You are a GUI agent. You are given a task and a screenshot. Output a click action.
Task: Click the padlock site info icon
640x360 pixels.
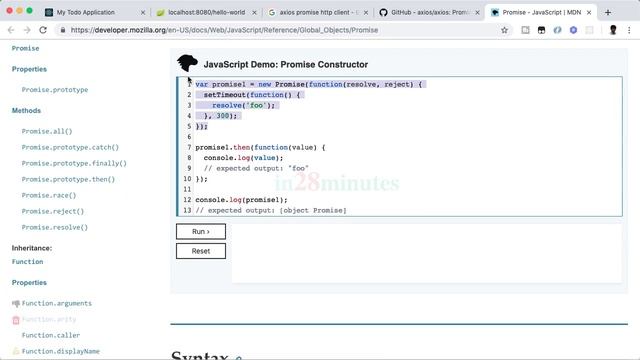coord(62,30)
